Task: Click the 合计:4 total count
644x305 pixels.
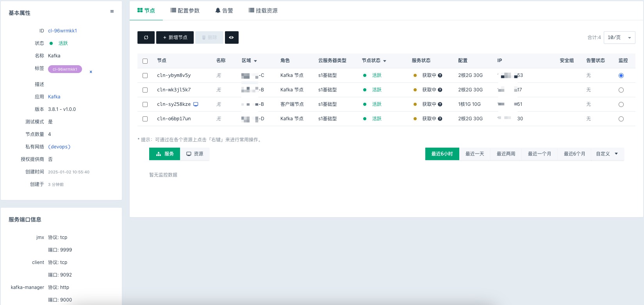Action: coord(594,37)
